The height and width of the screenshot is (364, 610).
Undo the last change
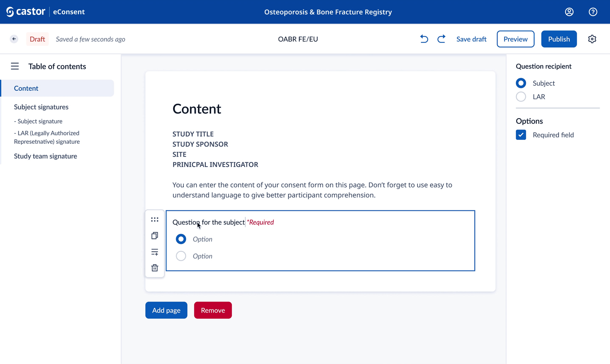tap(424, 39)
